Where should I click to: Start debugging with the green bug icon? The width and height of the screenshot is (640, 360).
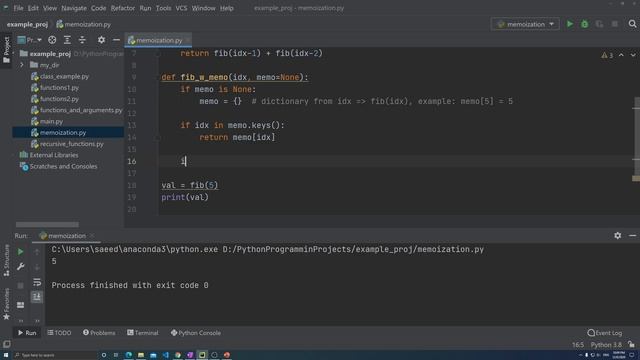(584, 24)
